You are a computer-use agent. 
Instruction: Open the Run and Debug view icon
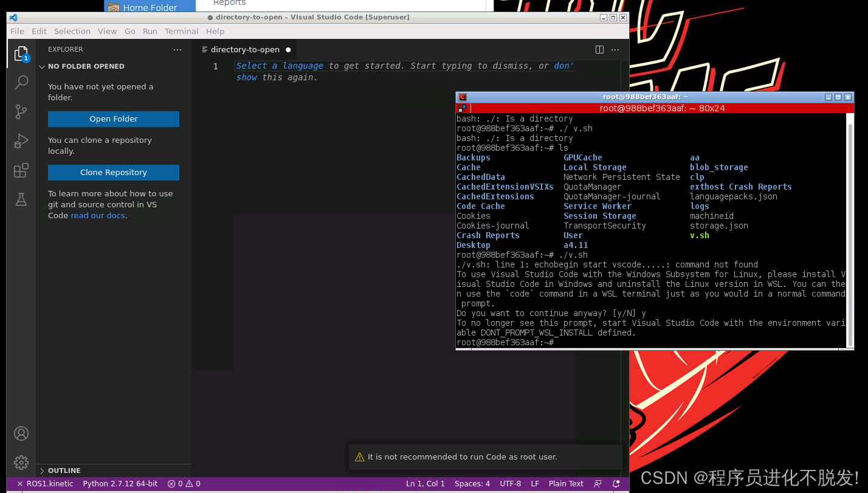[x=21, y=141]
